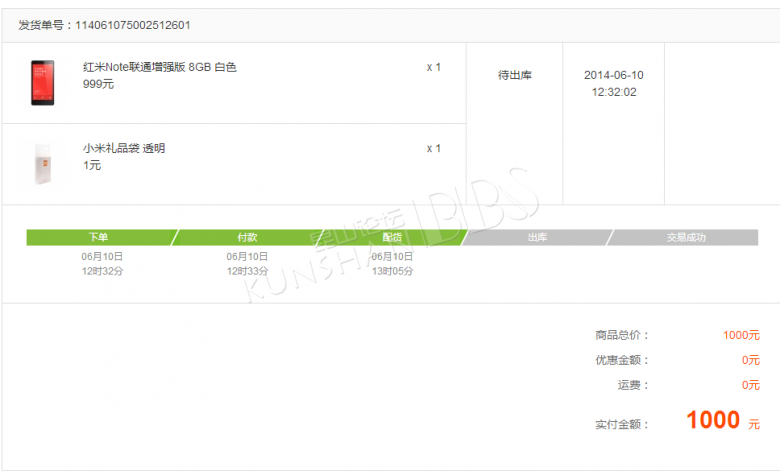Click the 商品总价 1000元 amount
This screenshot has width=780, height=471.
(741, 335)
